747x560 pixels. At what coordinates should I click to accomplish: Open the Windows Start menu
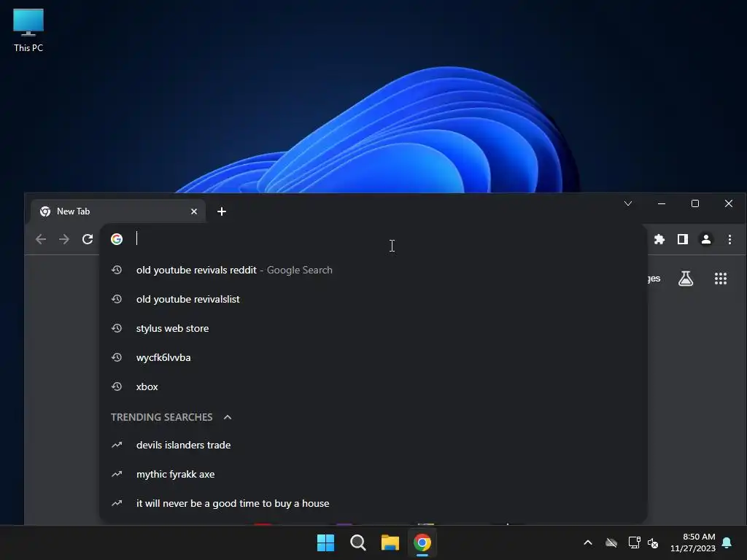point(326,542)
